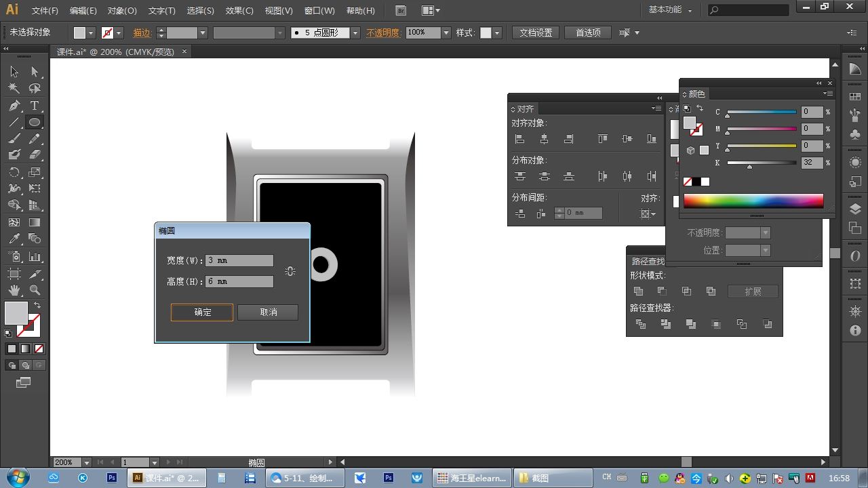Click 扩展 button in Pathfinder panel
Viewport: 868px width, 488px height.
pos(753,291)
